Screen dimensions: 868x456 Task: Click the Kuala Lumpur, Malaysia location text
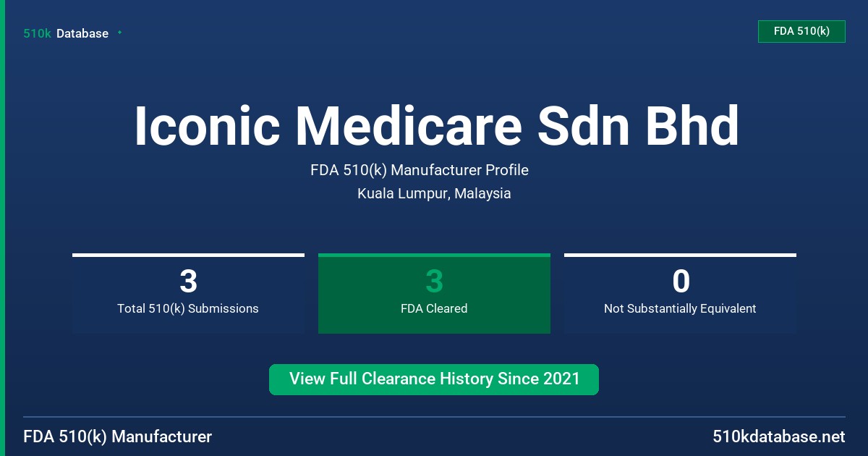434,194
